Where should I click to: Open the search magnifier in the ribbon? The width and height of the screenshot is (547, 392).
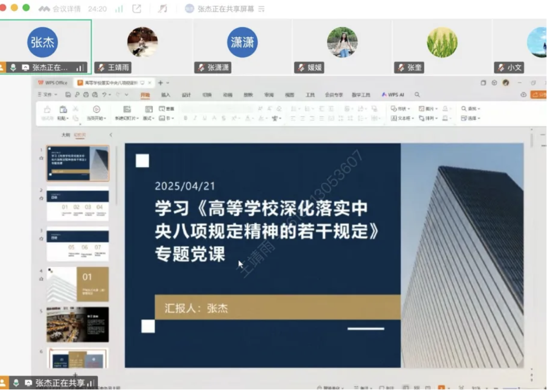click(417, 94)
